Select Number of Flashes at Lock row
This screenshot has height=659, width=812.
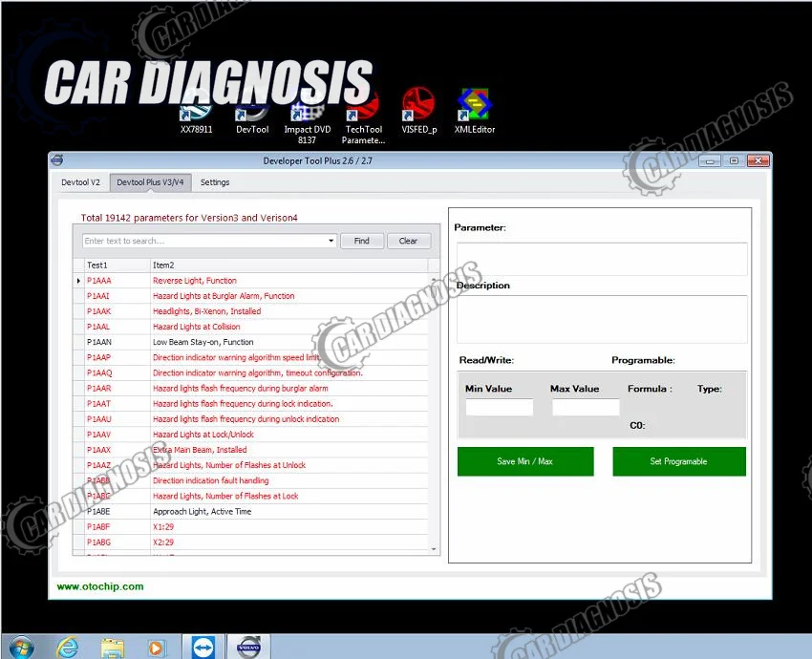click(x=250, y=496)
